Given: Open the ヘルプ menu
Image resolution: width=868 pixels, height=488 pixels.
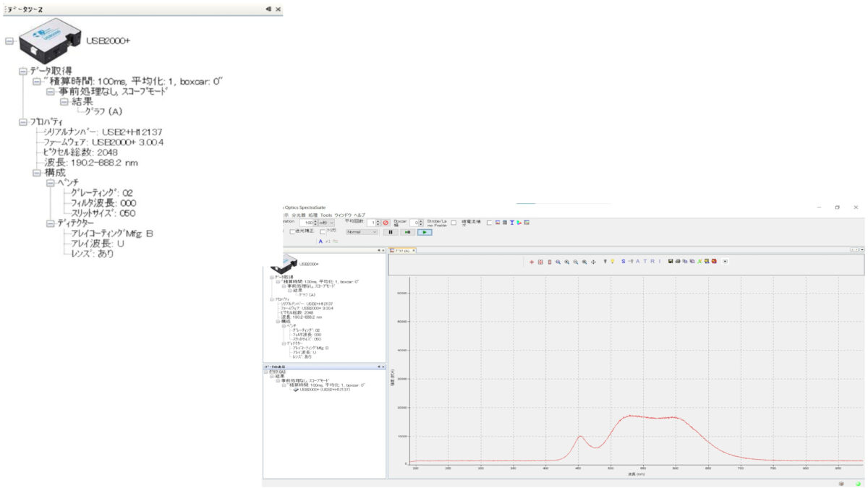Looking at the screenshot, I should pos(359,215).
